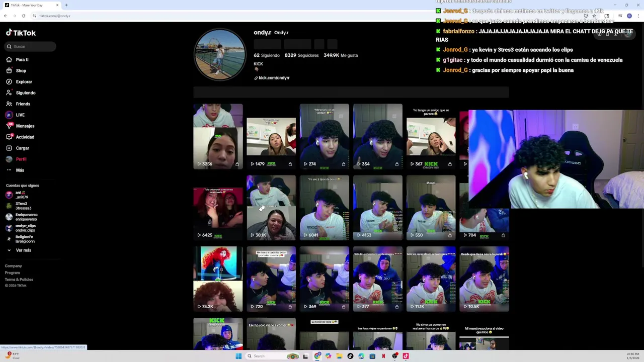Open 62 Siguiendo following list
This screenshot has height=362, width=644.
(267, 55)
